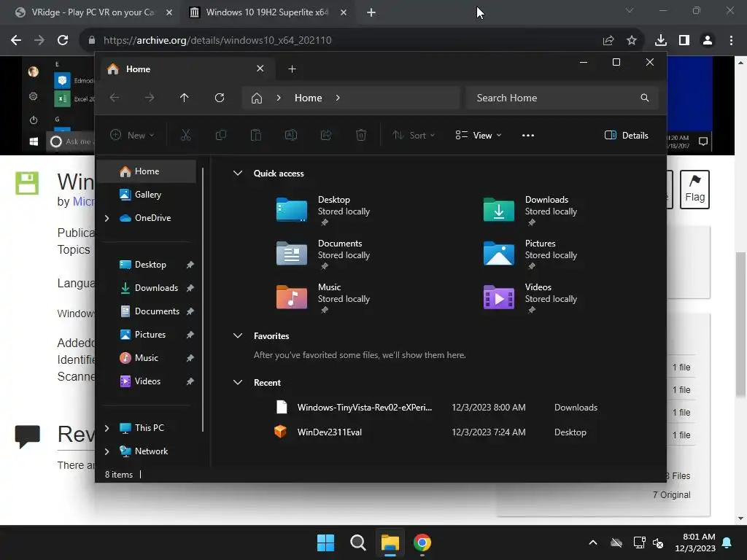
Task: Refresh the Explorer Home view
Action: pos(220,98)
